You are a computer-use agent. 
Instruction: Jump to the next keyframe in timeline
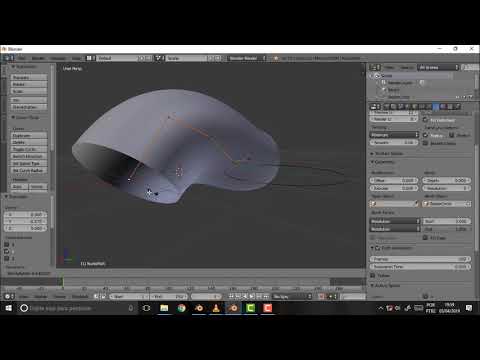click(259, 296)
